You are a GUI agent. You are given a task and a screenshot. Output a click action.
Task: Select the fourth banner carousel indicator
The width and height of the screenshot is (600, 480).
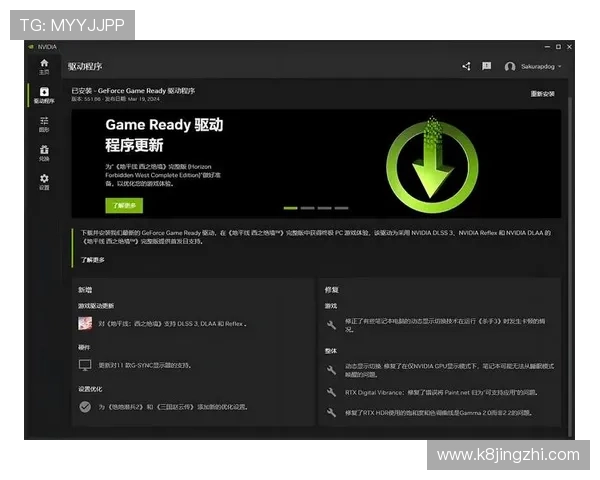[341, 208]
